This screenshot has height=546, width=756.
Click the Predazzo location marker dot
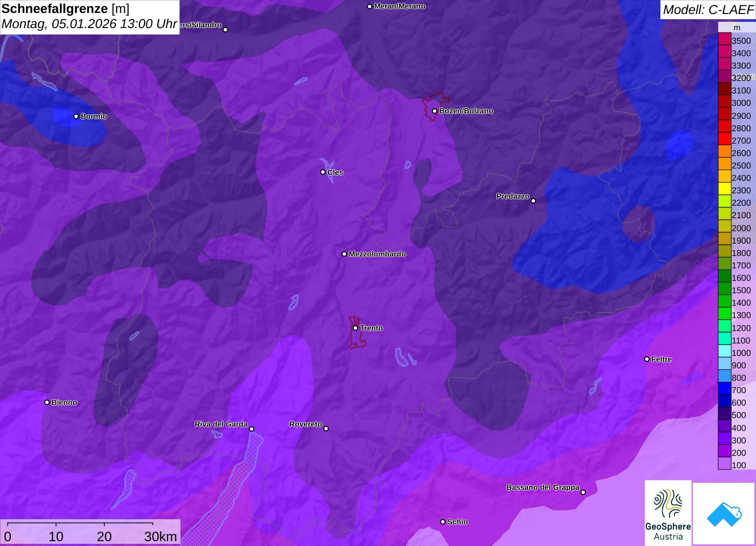[x=534, y=201]
